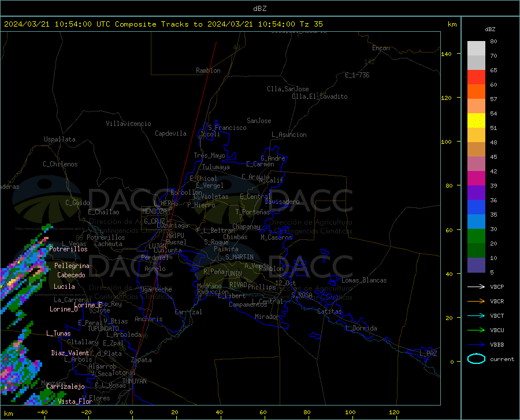Click the green VBCU arrow icon
520x420 pixels.
pyautogui.click(x=476, y=330)
